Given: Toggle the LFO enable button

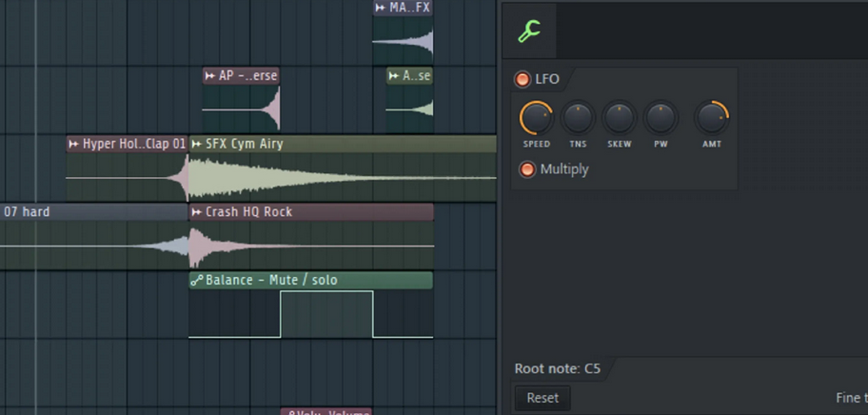Looking at the screenshot, I should click(522, 79).
